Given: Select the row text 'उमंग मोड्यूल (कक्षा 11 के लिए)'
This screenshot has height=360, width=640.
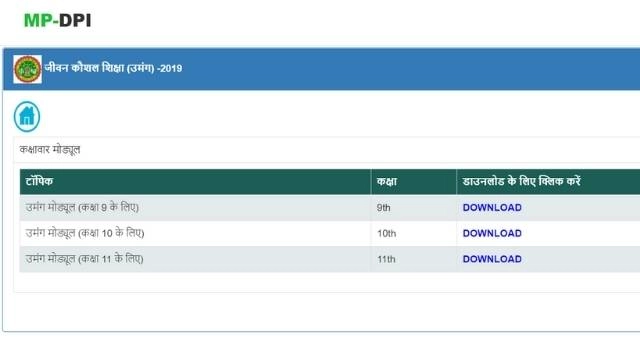Looking at the screenshot, I should pos(84,259).
